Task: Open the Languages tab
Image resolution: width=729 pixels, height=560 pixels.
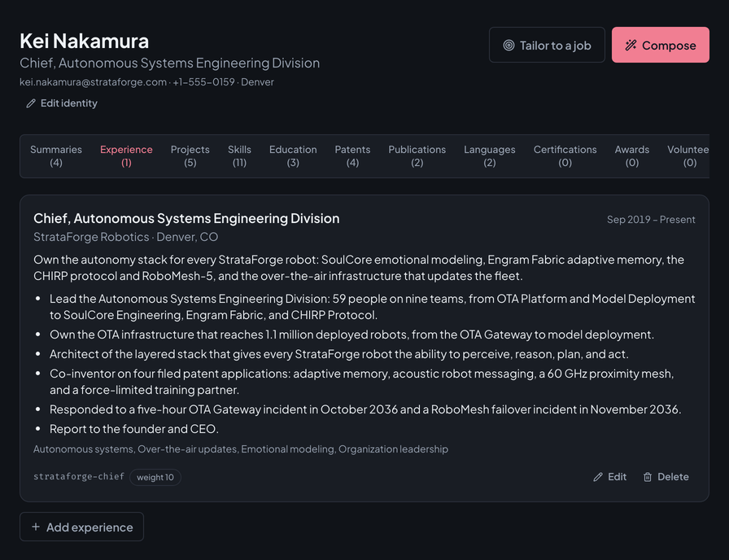Action: pos(490,155)
